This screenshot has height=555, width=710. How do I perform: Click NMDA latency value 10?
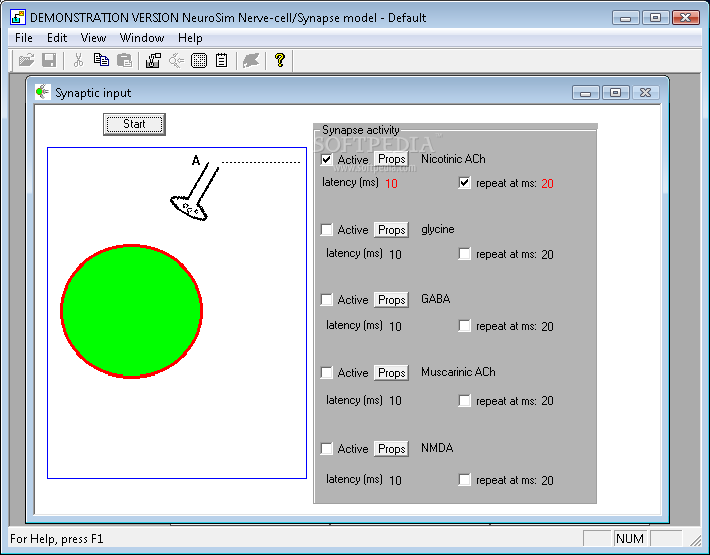point(395,480)
